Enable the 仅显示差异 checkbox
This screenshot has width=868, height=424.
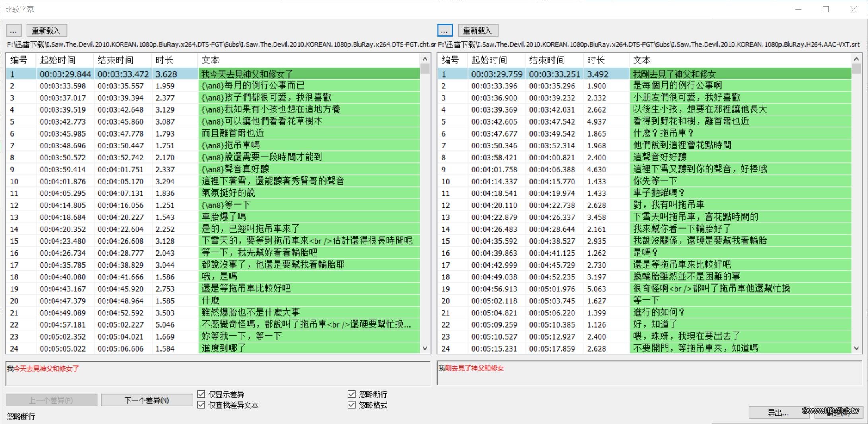pyautogui.click(x=201, y=394)
